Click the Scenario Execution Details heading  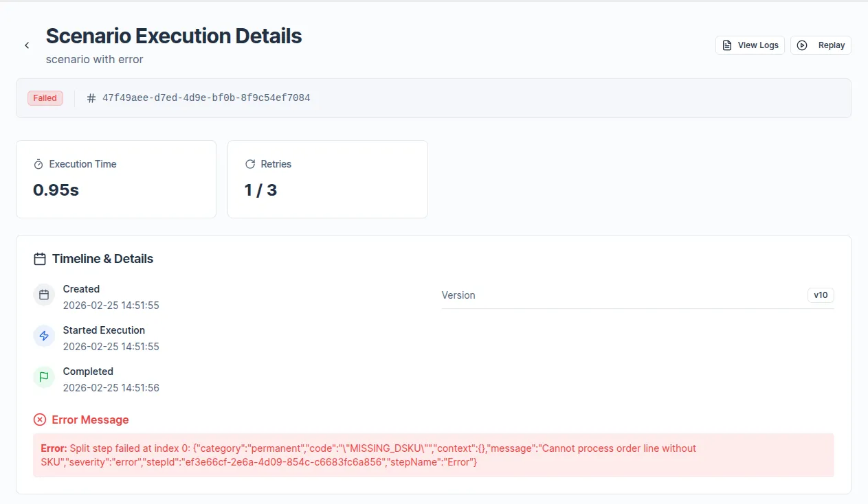pyautogui.click(x=174, y=36)
